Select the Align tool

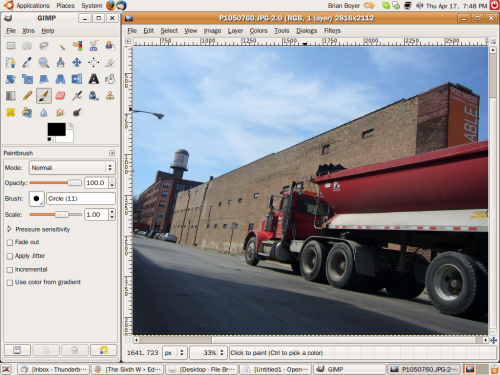tap(94, 62)
